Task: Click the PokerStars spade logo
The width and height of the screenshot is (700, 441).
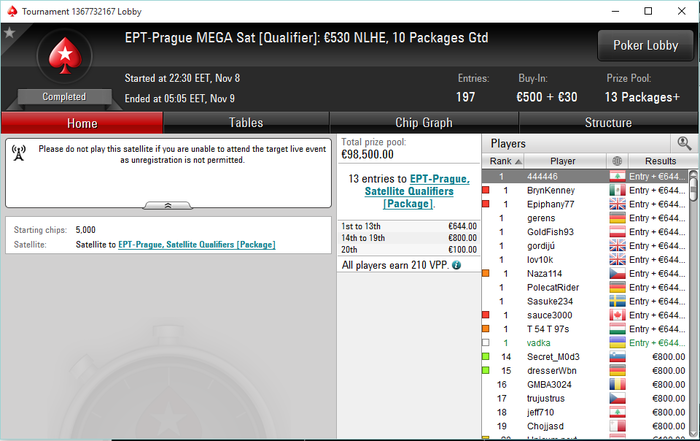Action: (65, 56)
